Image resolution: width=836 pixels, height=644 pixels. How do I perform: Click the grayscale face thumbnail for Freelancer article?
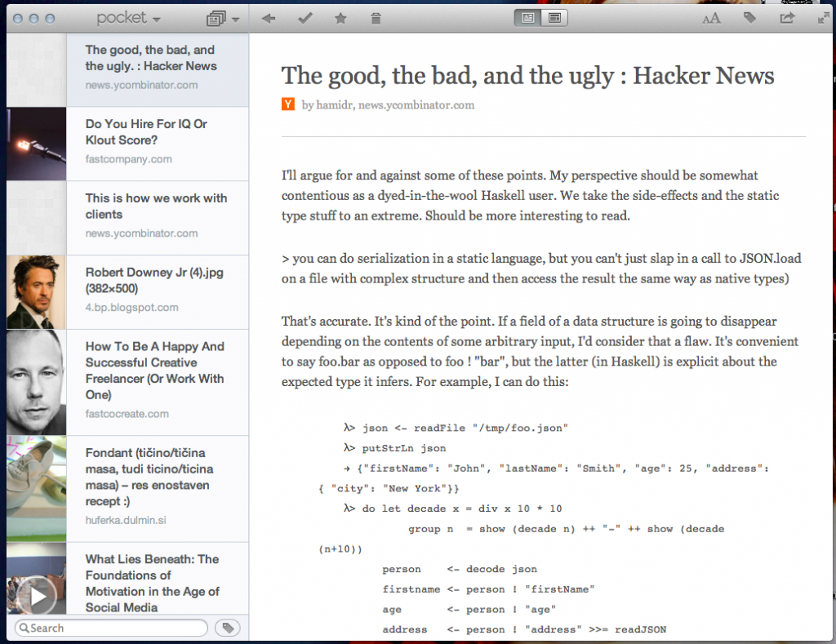36,382
